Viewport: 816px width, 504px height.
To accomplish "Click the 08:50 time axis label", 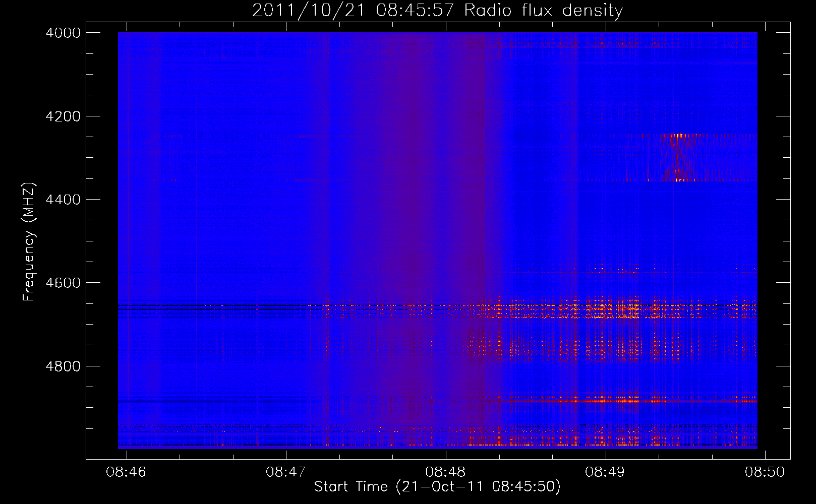I will click(765, 472).
